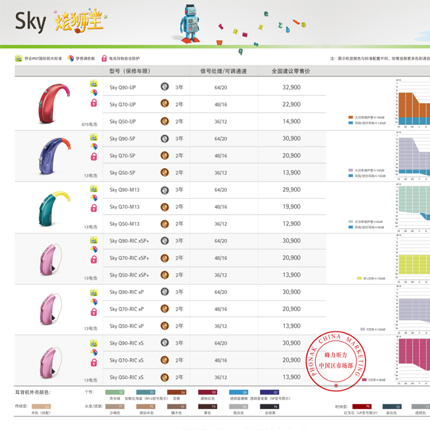Pick the dark navy blue shell color swatch
The height and width of the screenshot is (430, 430).
[x=269, y=392]
